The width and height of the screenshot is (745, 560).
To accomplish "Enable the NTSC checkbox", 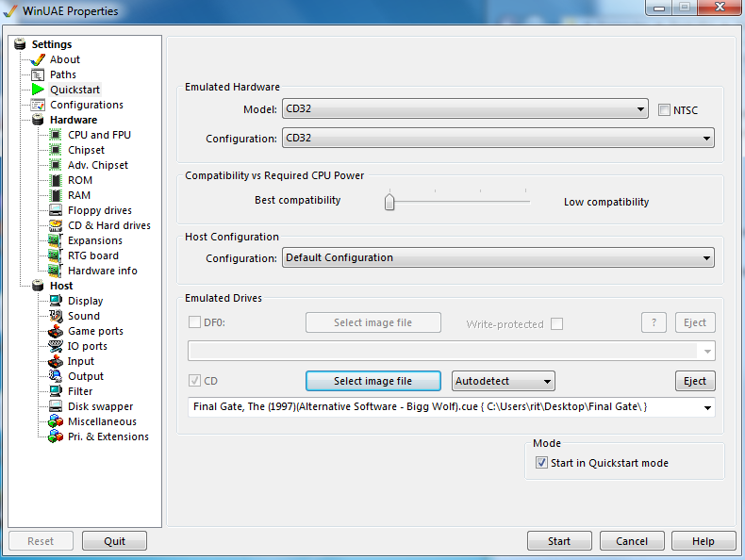I will click(x=665, y=109).
